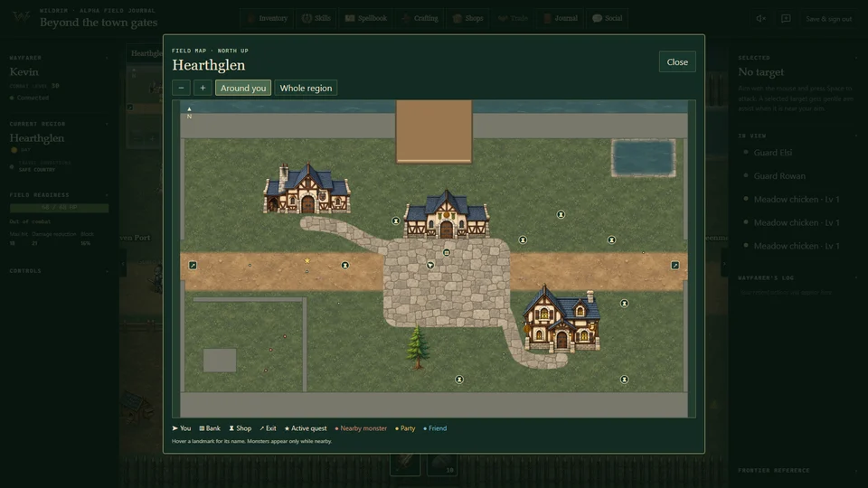
Task: Click the pond in the northeast corner of the map
Action: click(643, 158)
